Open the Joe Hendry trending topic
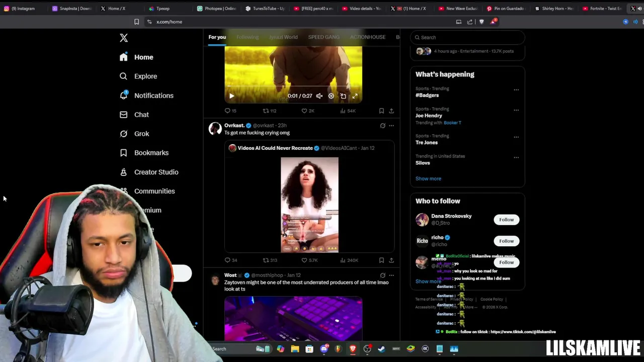The image size is (644, 362). point(429,116)
